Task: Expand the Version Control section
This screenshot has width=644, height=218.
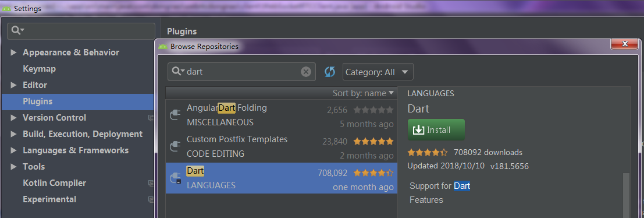Action: [x=13, y=118]
